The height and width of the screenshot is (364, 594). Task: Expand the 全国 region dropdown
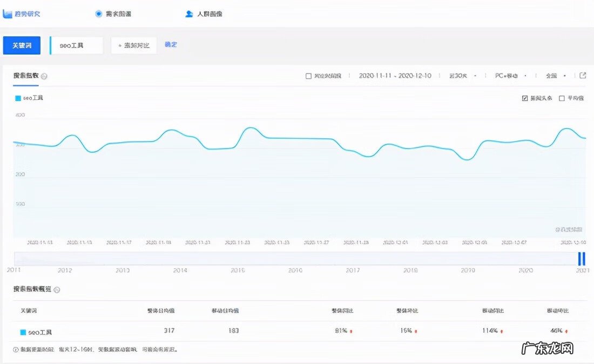556,76
